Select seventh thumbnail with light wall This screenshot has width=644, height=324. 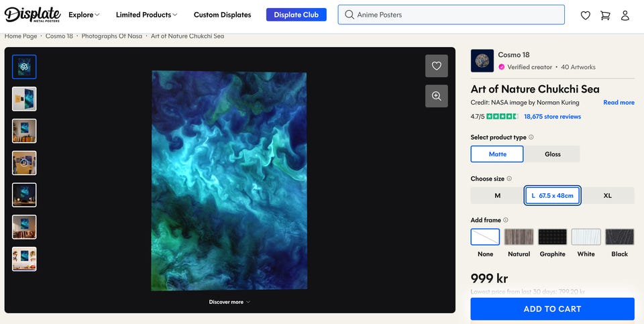coord(24,259)
